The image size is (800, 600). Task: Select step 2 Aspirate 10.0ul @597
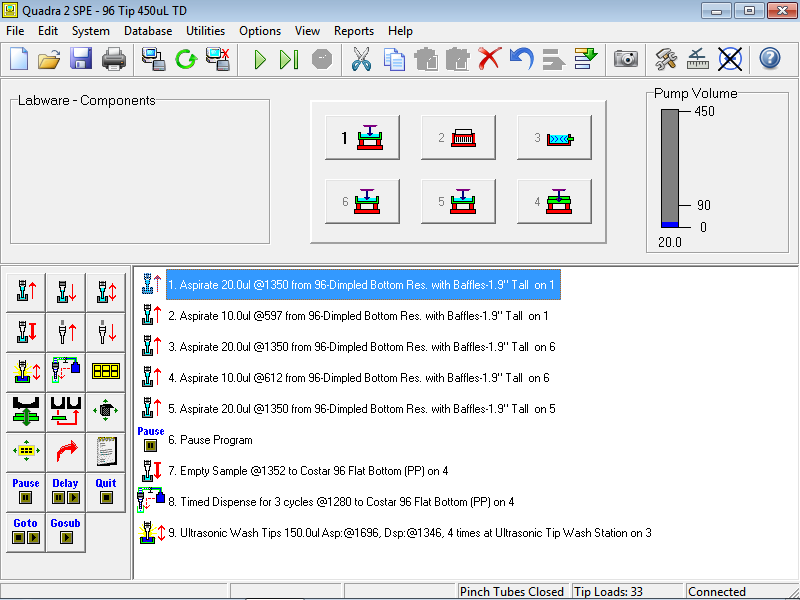[358, 316]
